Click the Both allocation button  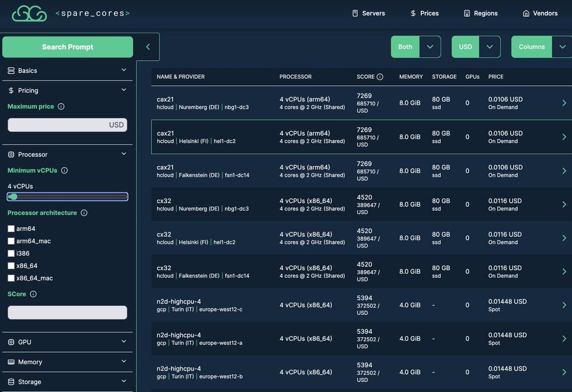[x=405, y=47]
